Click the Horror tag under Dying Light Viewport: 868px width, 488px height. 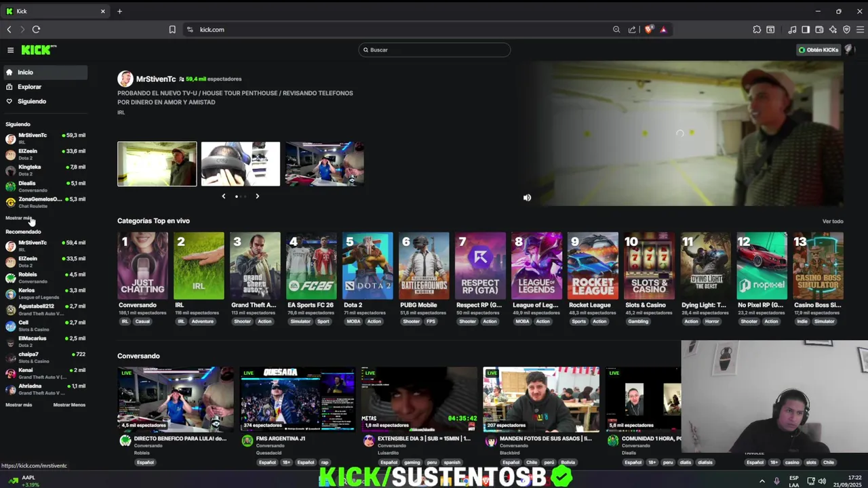713,321
